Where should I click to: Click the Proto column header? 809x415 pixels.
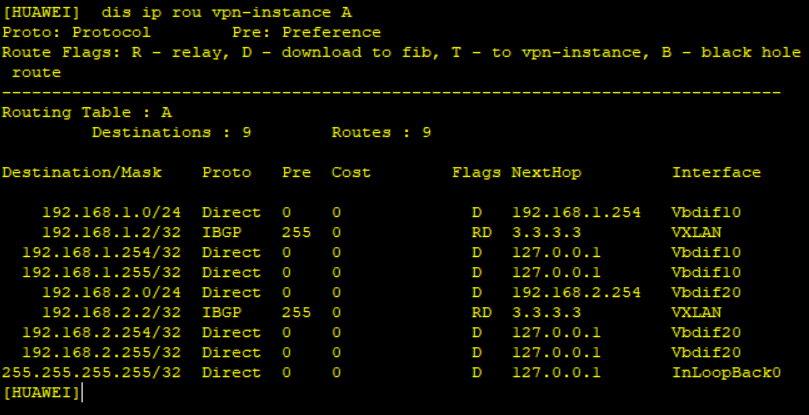pyautogui.click(x=226, y=173)
